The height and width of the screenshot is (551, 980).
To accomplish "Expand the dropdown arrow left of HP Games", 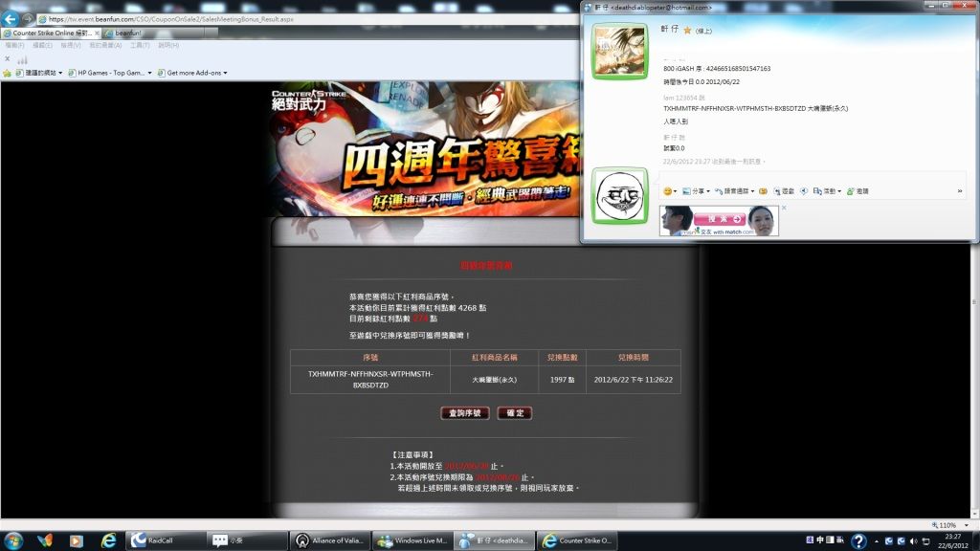I will pyautogui.click(x=60, y=73).
